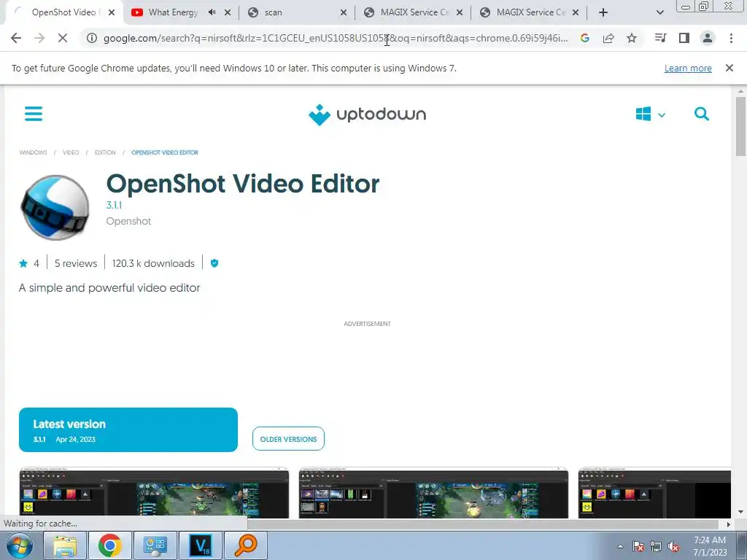Open the first OpenShot screenshot thumbnail
Image resolution: width=747 pixels, height=560 pixels.
pos(154,492)
